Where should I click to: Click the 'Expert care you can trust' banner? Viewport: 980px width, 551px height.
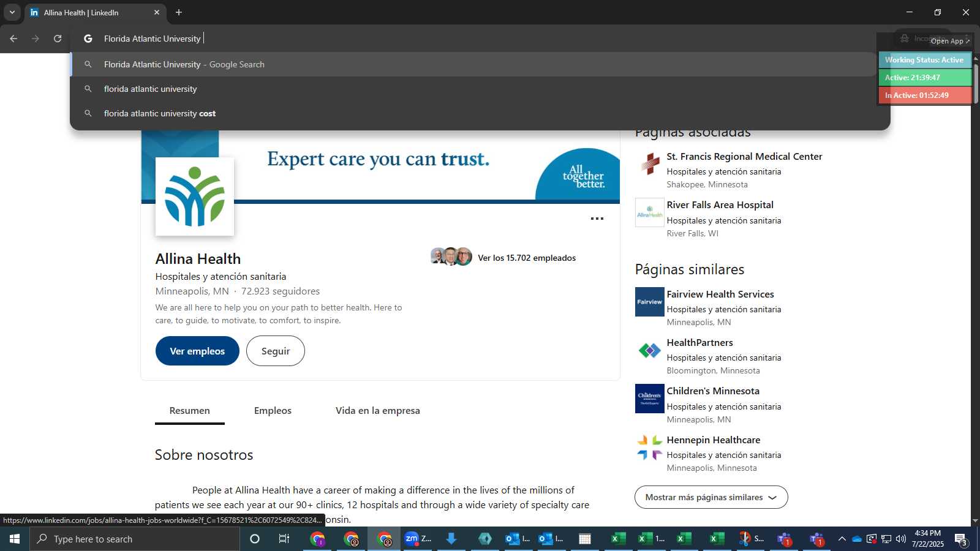pyautogui.click(x=380, y=165)
